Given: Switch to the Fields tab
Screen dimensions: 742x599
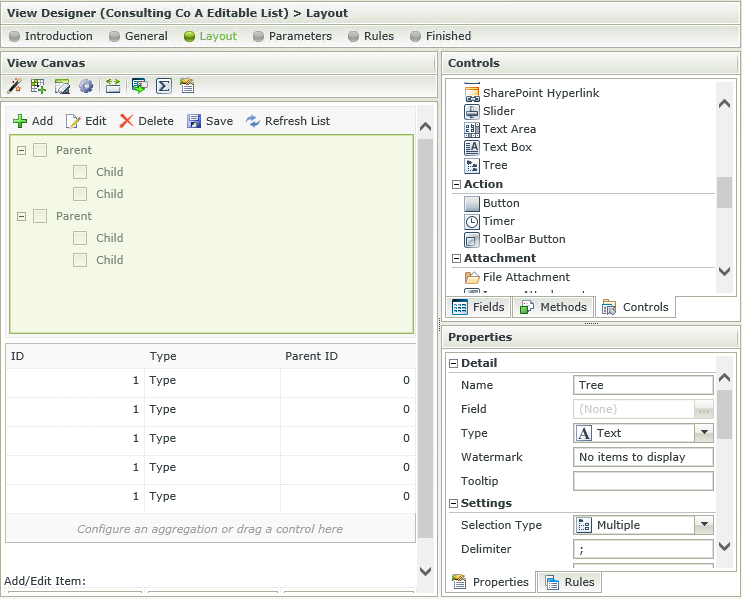Looking at the screenshot, I should 479,307.
